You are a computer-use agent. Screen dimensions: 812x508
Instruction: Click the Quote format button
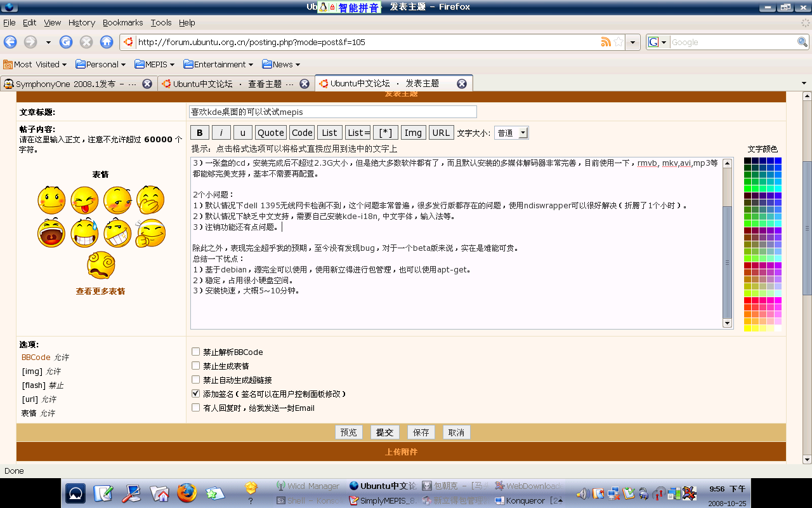pyautogui.click(x=271, y=133)
